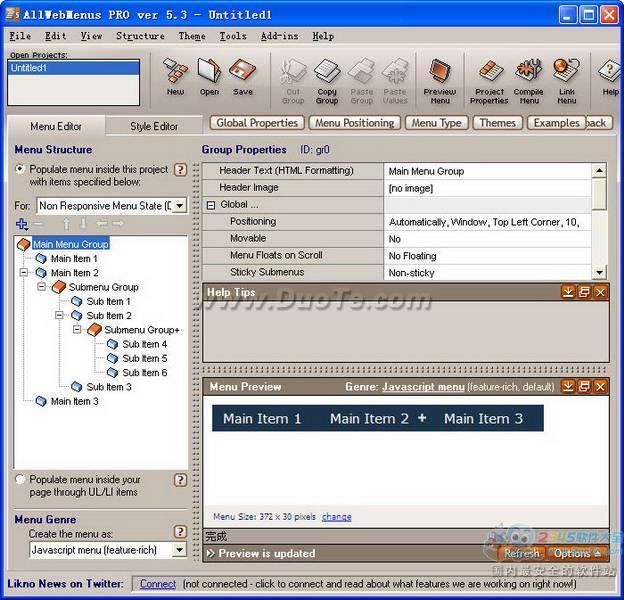Restore the Menu Preview panel window
This screenshot has width=624, height=600.
584,386
